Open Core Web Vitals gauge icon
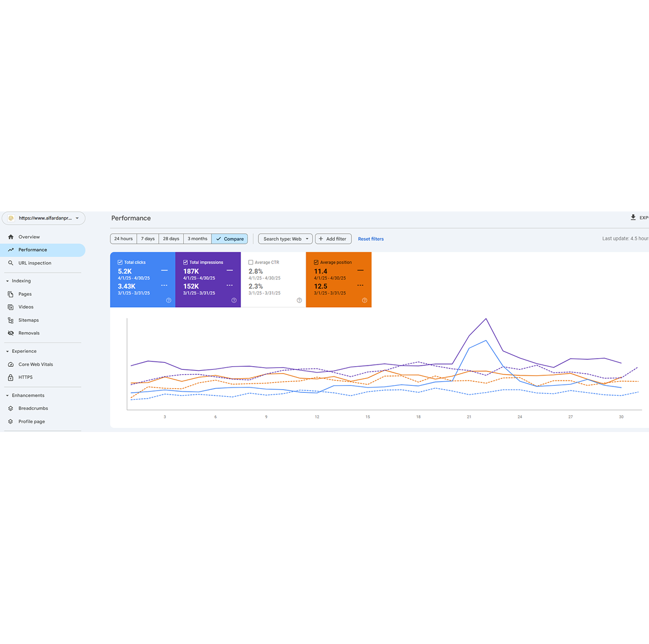The height and width of the screenshot is (644, 649). (11, 364)
